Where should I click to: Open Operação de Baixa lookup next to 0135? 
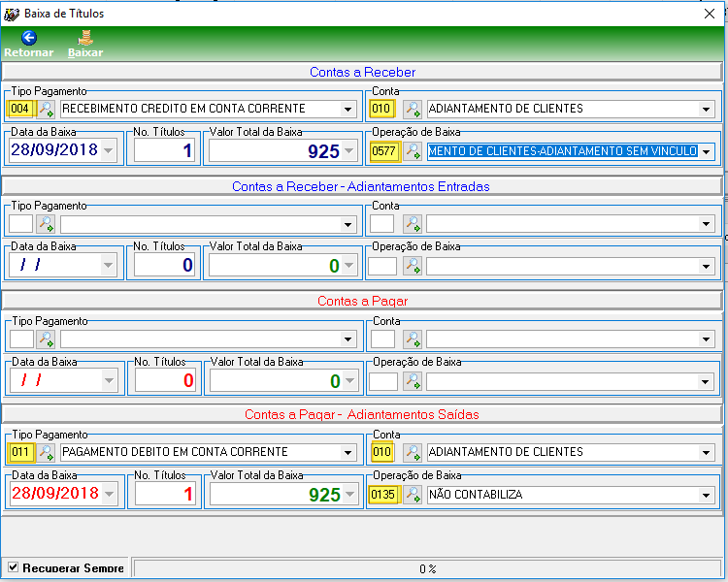413,495
